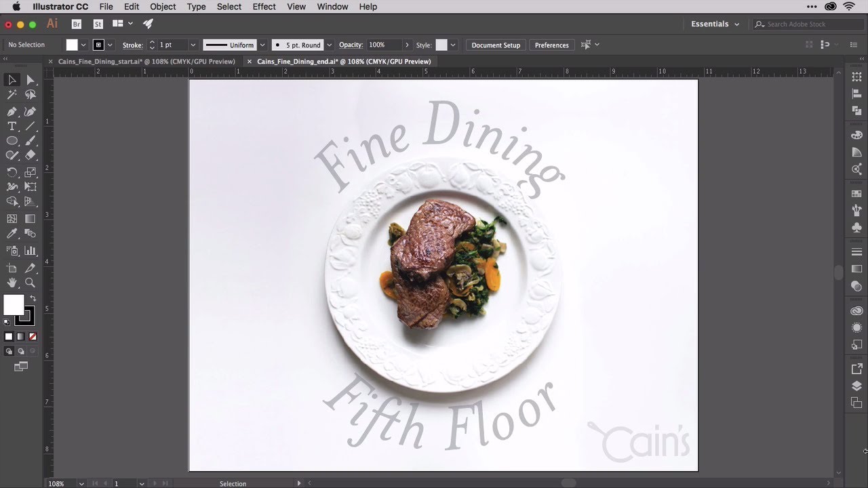Select the Width (warp) tool
This screenshot has width=868, height=488.
12,186
